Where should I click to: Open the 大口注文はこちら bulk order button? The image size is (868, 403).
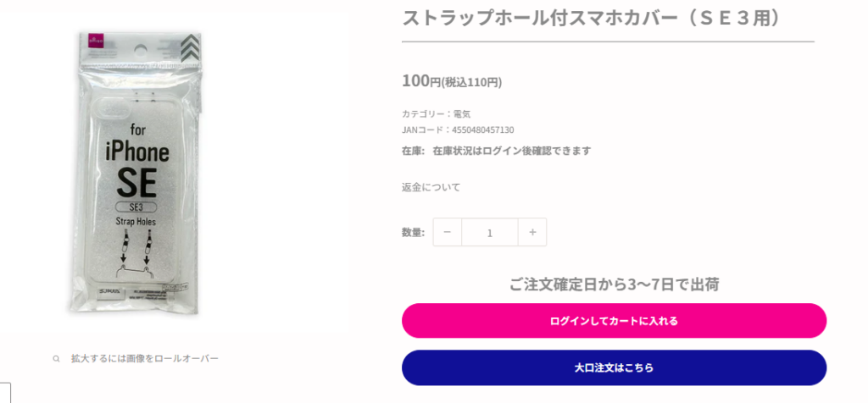click(x=614, y=367)
